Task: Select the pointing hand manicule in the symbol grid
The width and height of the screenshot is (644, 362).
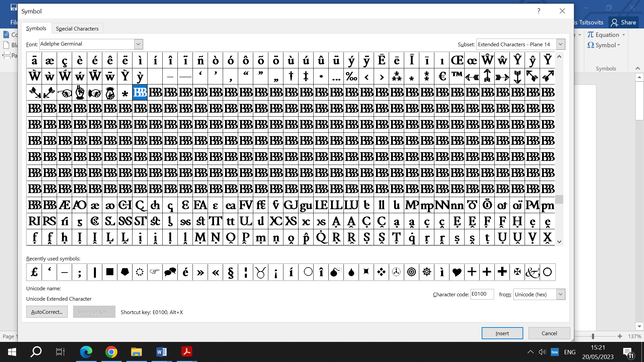Action: tap(64, 93)
